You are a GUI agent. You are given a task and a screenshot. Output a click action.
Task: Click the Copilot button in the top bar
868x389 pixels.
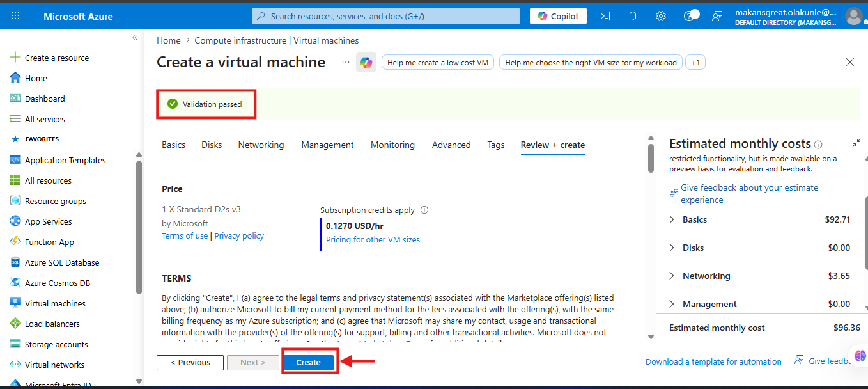[x=559, y=16]
